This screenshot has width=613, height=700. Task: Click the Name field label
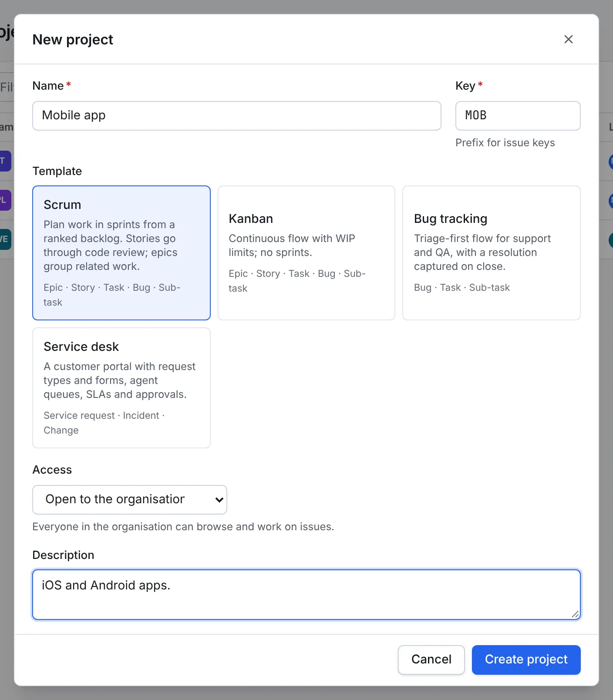pos(48,86)
